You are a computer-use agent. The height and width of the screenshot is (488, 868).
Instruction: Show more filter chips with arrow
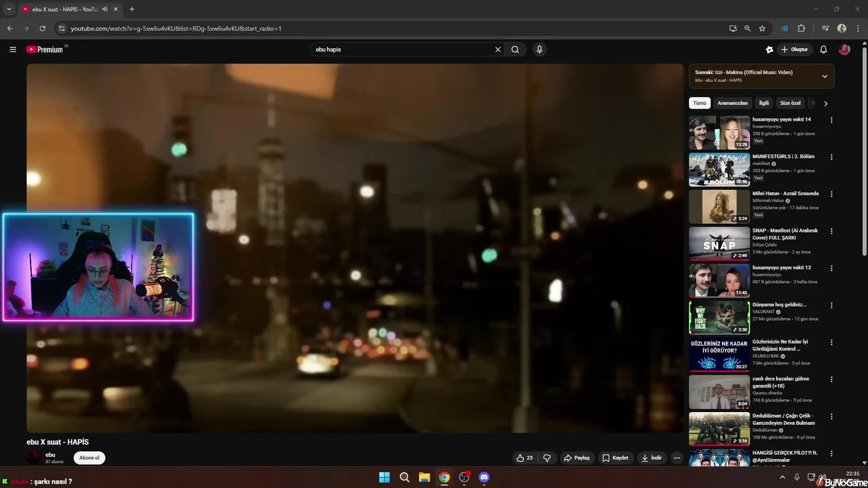(825, 103)
